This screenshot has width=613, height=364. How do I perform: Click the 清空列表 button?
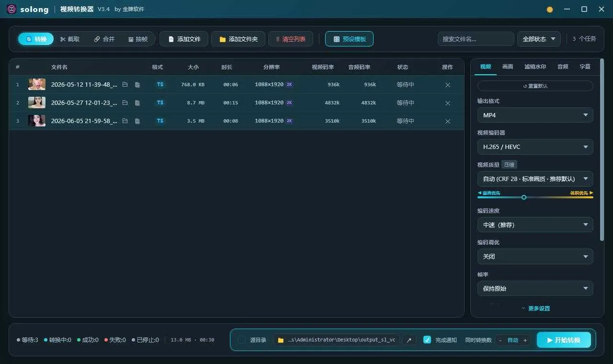pyautogui.click(x=291, y=39)
